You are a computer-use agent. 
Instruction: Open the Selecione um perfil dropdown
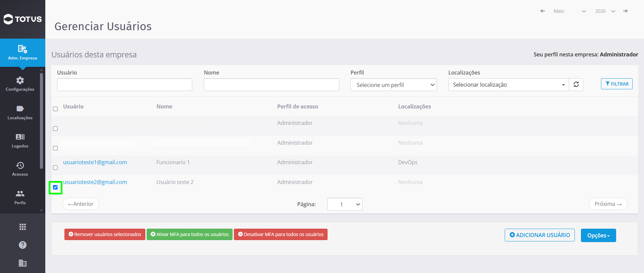click(x=393, y=85)
